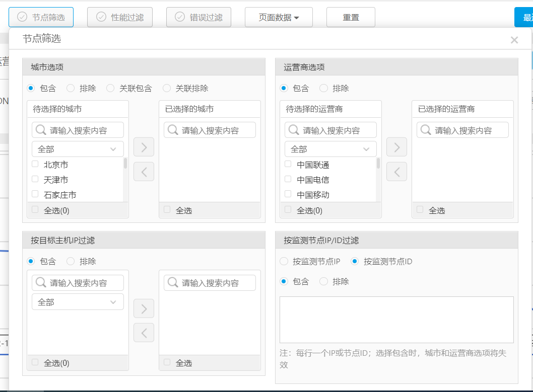This screenshot has height=392, width=533.
Task: Check the 北京市 checkbox
Action: [35, 164]
